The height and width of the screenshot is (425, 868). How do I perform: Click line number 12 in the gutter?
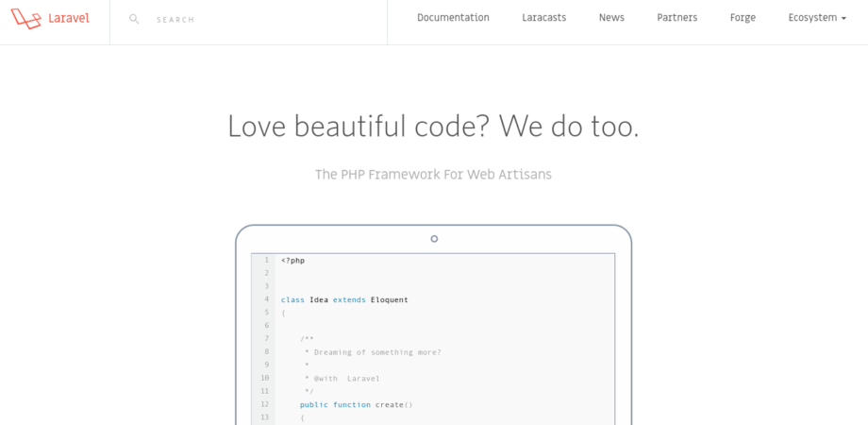tap(264, 404)
